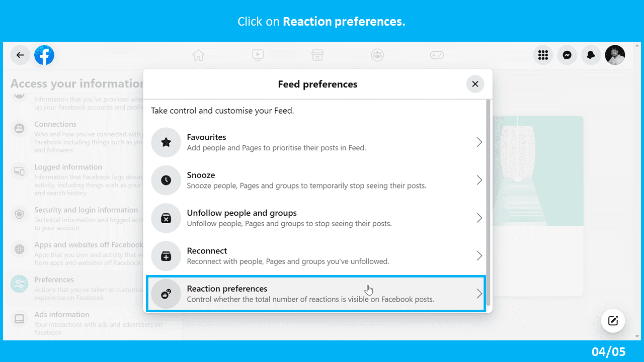644x362 pixels.
Task: Click the Groups icon in the navbar
Action: coord(377,55)
